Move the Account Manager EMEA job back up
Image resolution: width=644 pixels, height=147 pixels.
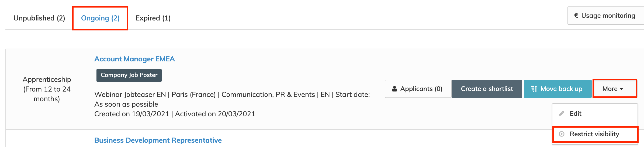[x=557, y=89]
